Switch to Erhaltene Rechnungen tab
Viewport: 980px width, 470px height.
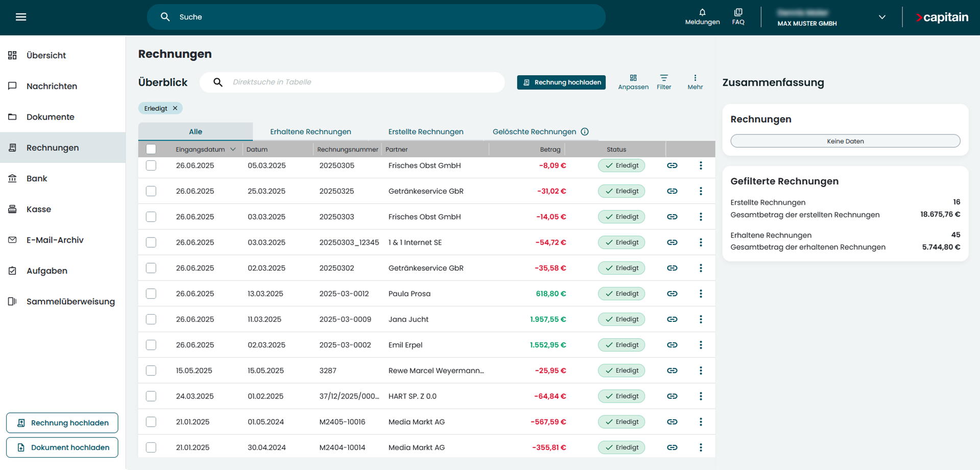click(310, 132)
